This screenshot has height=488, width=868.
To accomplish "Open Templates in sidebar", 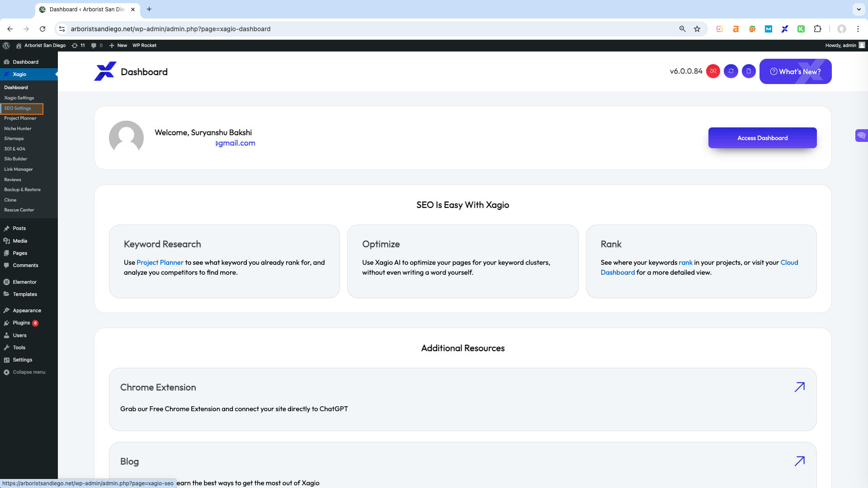I will [25, 294].
